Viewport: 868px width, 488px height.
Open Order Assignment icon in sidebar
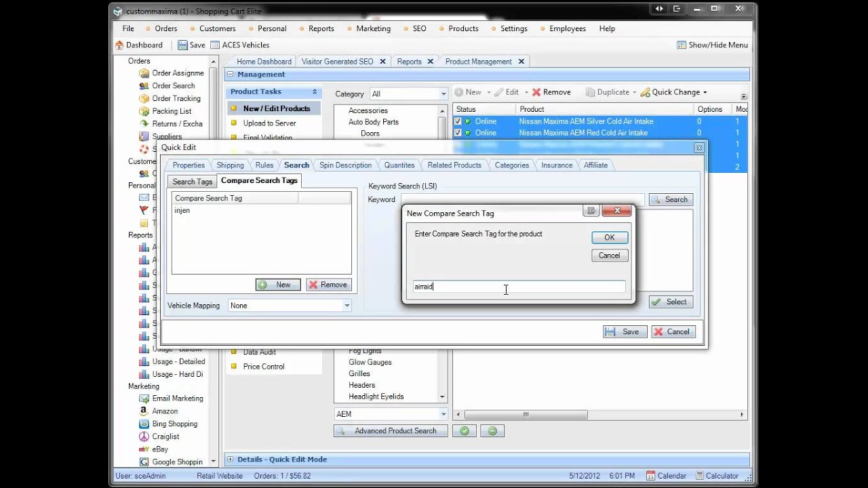[x=144, y=73]
